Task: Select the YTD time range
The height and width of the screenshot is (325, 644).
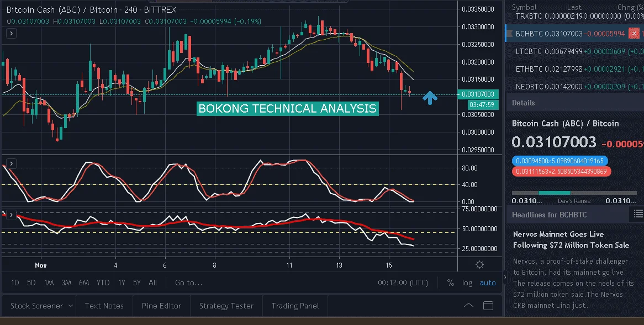Action: pos(103,283)
